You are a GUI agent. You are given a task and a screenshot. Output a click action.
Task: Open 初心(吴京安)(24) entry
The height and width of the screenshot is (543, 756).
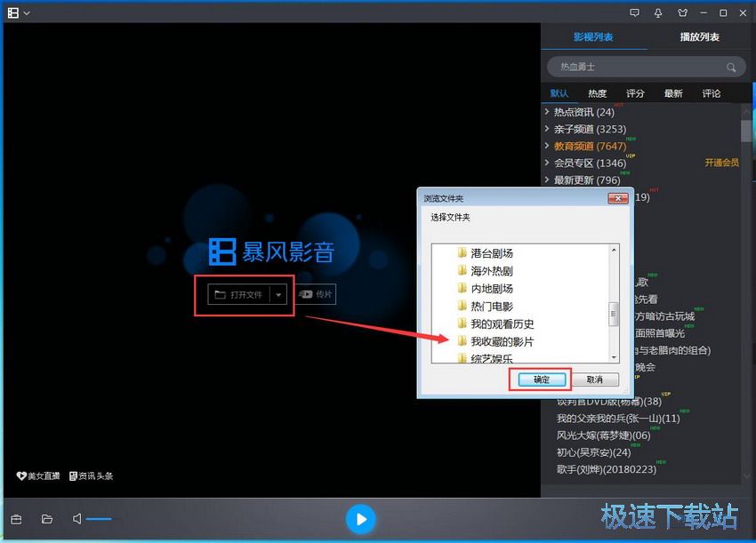(x=593, y=452)
